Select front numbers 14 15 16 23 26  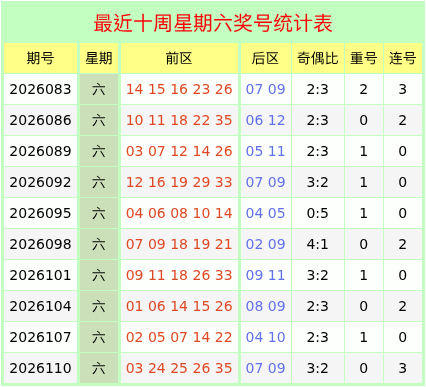click(x=179, y=89)
